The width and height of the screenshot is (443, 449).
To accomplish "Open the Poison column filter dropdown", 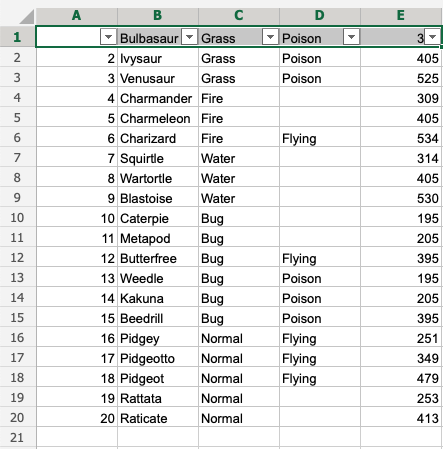I will [351, 37].
